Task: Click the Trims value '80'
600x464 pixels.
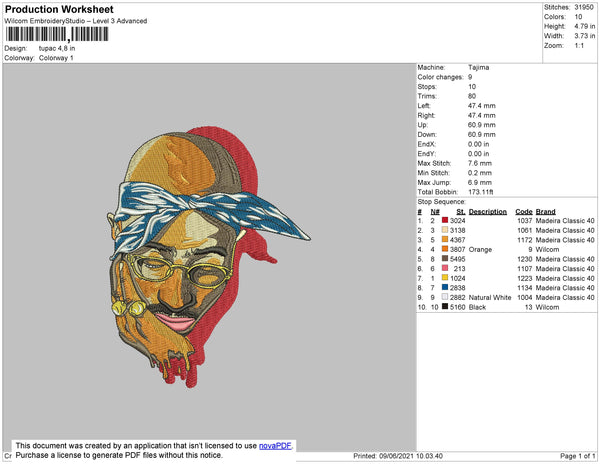Action: point(472,96)
